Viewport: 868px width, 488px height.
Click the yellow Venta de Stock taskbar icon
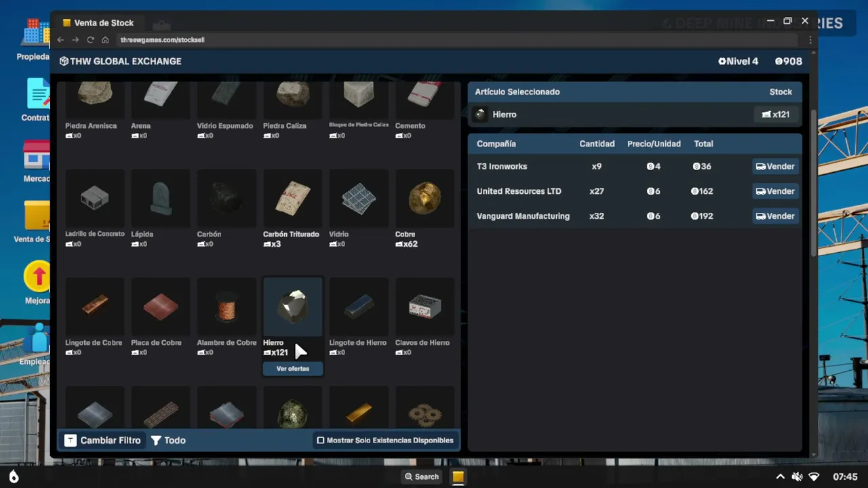pos(458,476)
